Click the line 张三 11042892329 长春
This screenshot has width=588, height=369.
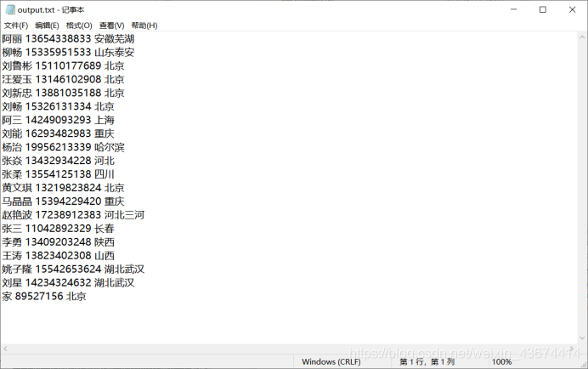pos(58,228)
